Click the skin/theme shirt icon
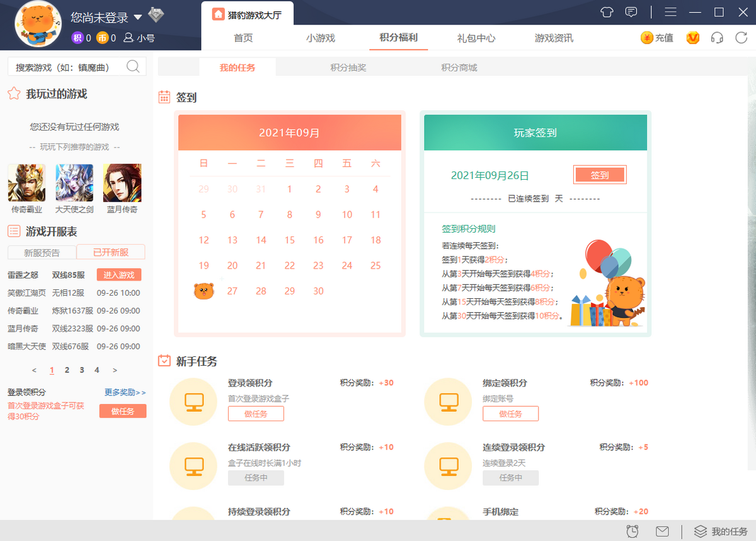The width and height of the screenshot is (756, 541). (x=607, y=12)
